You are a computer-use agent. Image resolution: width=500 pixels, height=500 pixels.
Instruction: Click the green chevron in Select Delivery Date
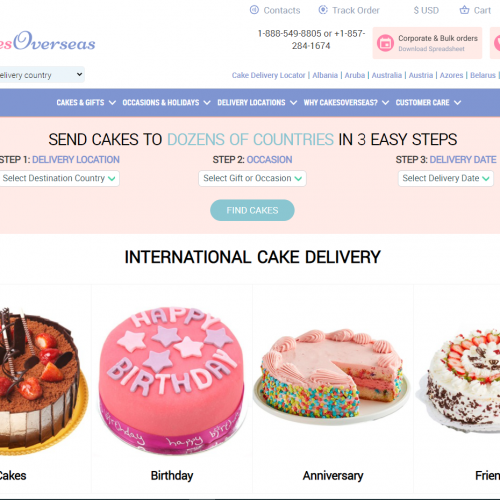coord(486,179)
